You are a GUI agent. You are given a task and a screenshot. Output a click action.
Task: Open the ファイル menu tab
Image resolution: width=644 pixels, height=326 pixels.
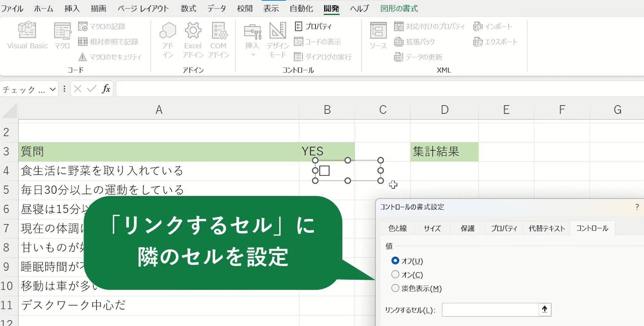(x=12, y=8)
